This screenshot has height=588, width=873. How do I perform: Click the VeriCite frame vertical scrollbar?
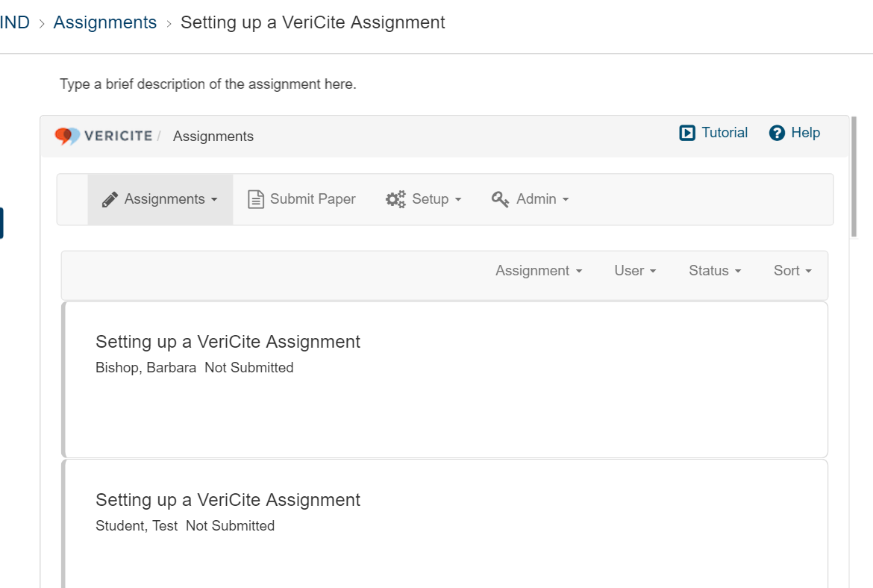tap(853, 176)
